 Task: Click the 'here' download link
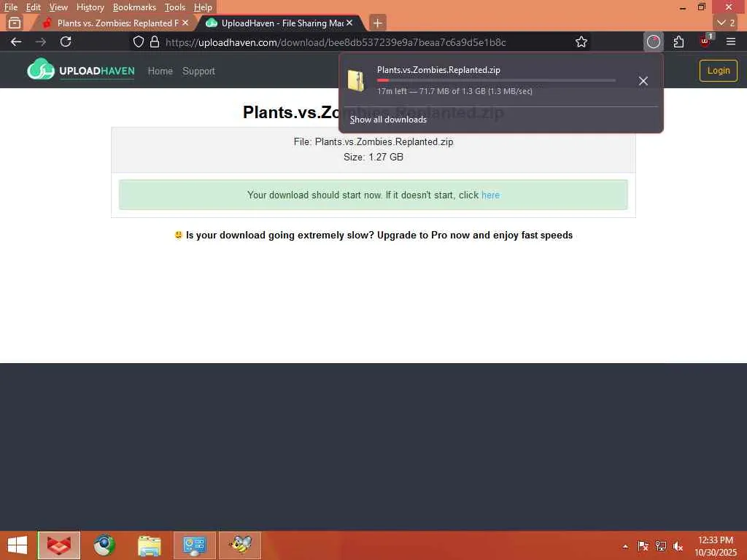click(x=490, y=195)
